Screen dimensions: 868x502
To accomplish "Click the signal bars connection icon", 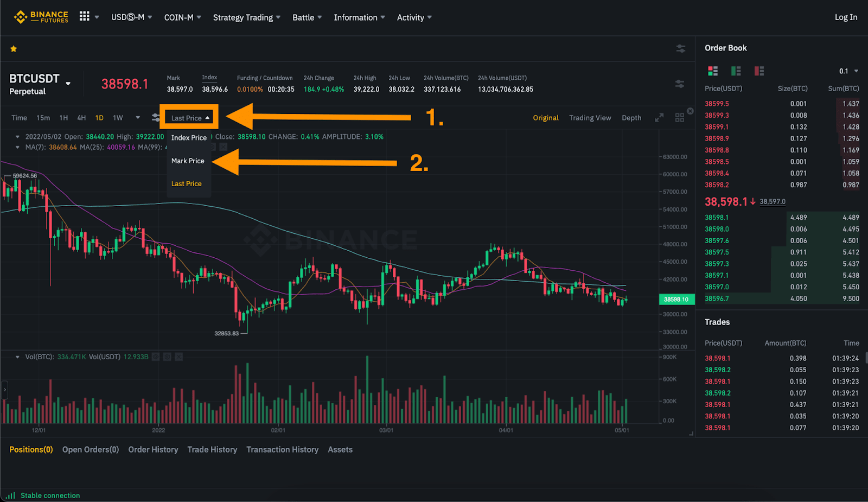I will point(11,495).
